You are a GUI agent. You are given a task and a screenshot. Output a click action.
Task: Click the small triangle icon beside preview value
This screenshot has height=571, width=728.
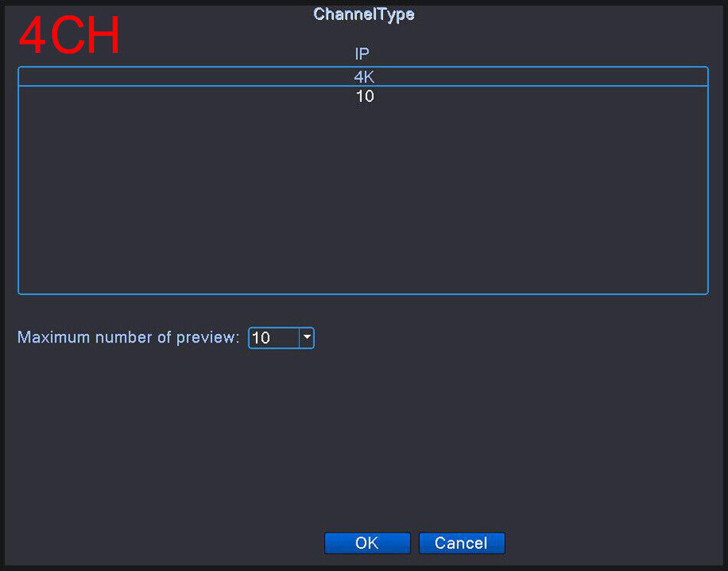(x=307, y=337)
